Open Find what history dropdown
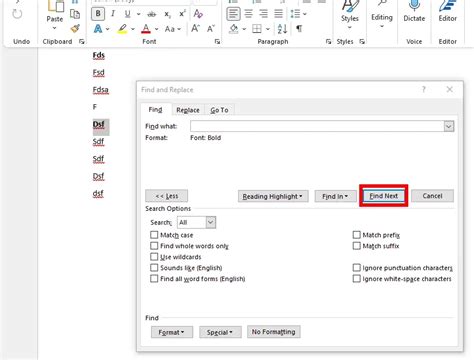Image resolution: width=474 pixels, height=360 pixels. [x=449, y=126]
